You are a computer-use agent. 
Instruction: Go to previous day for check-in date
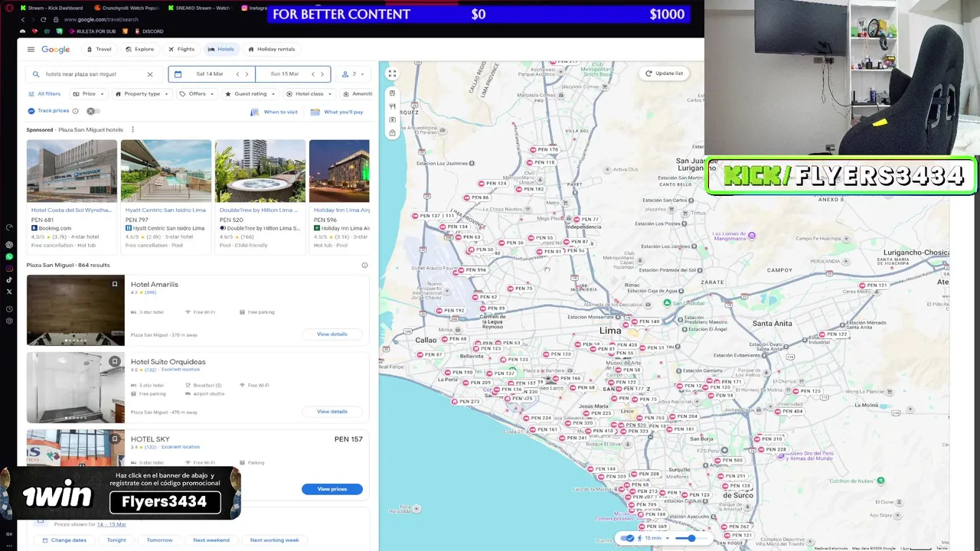[x=237, y=74]
